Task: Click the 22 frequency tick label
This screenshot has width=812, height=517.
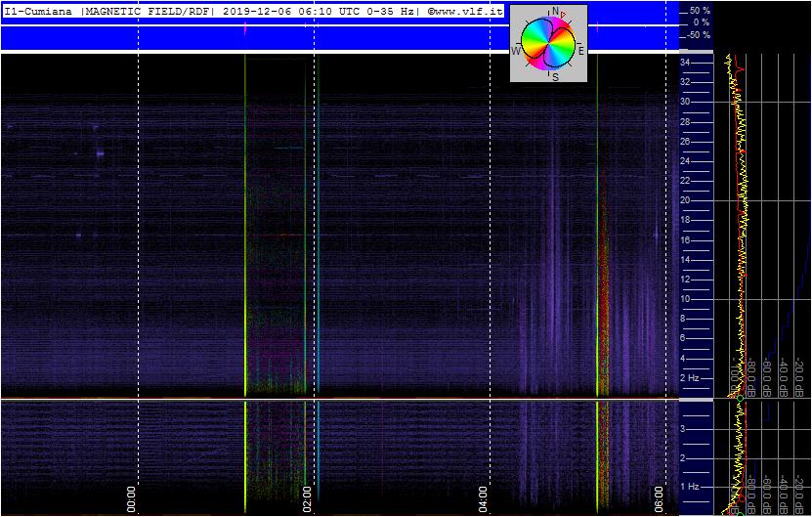Action: [x=685, y=181]
